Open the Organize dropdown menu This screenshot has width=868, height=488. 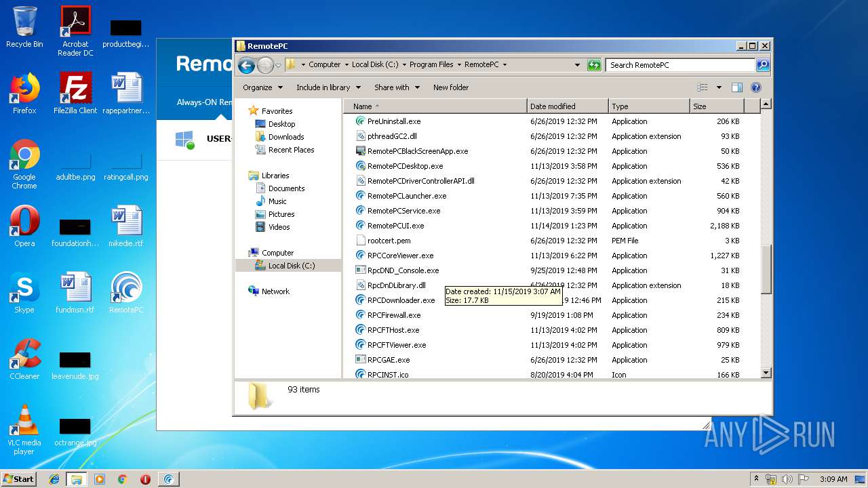coord(262,87)
